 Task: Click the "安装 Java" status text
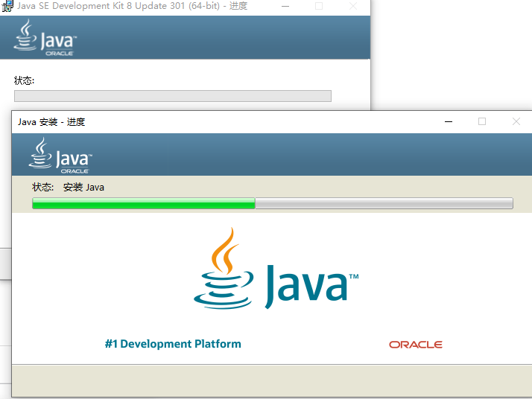coord(83,187)
